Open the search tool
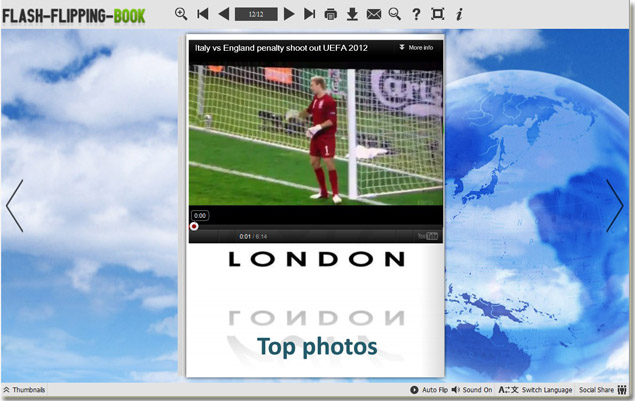The width and height of the screenshot is (635, 401). [x=394, y=14]
